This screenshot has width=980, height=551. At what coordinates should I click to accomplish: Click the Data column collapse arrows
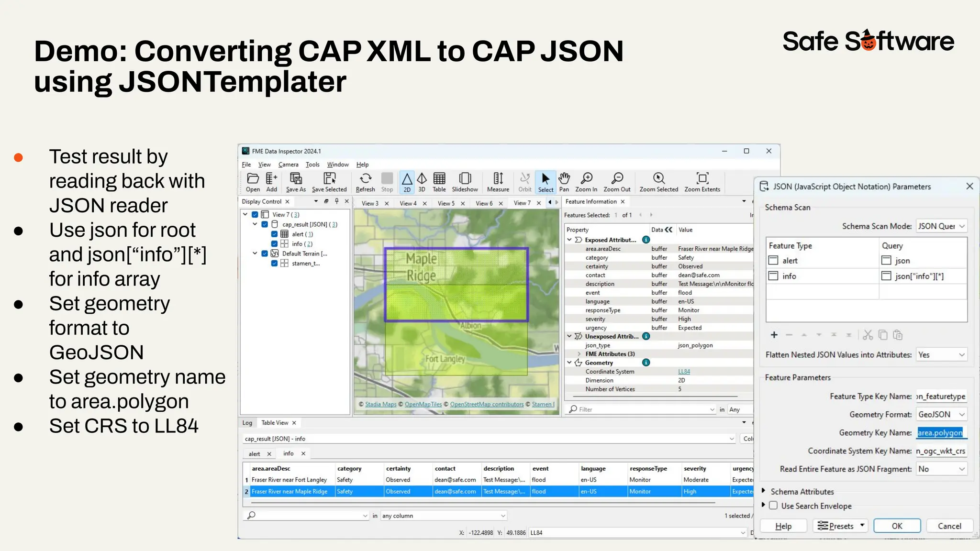click(668, 230)
